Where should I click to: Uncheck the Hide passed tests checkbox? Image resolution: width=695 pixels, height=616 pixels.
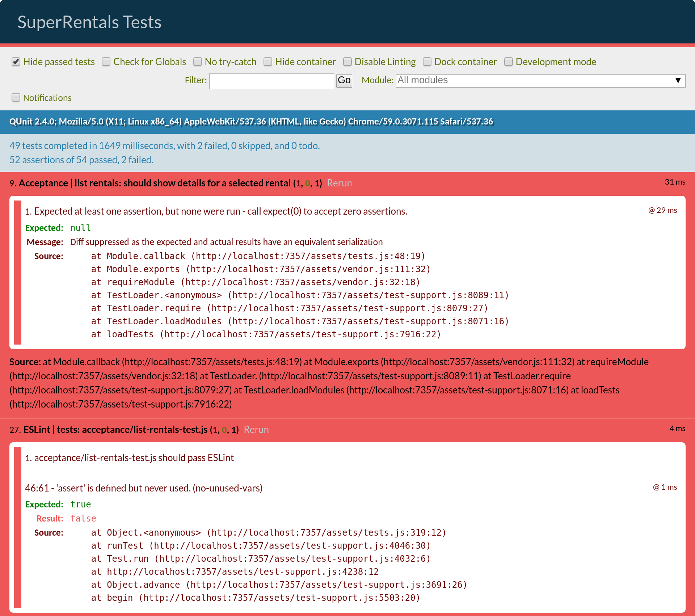pos(16,62)
